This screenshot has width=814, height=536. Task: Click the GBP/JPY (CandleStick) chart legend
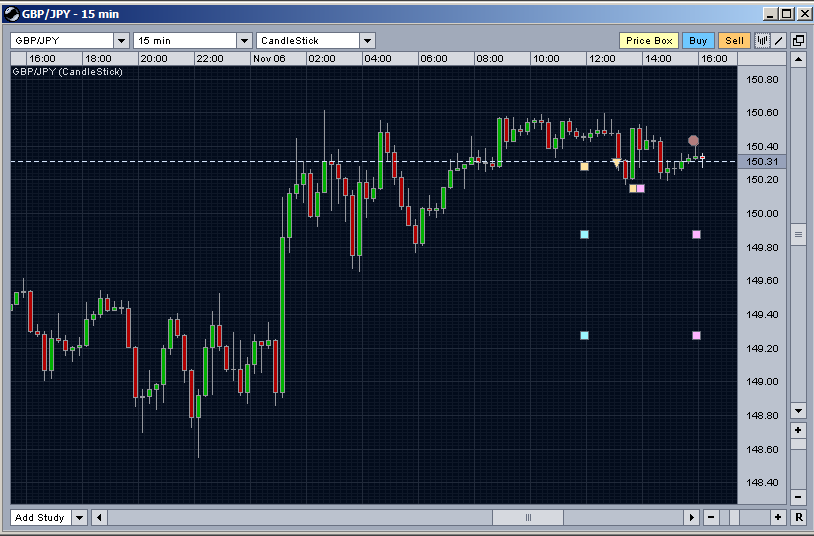click(67, 72)
